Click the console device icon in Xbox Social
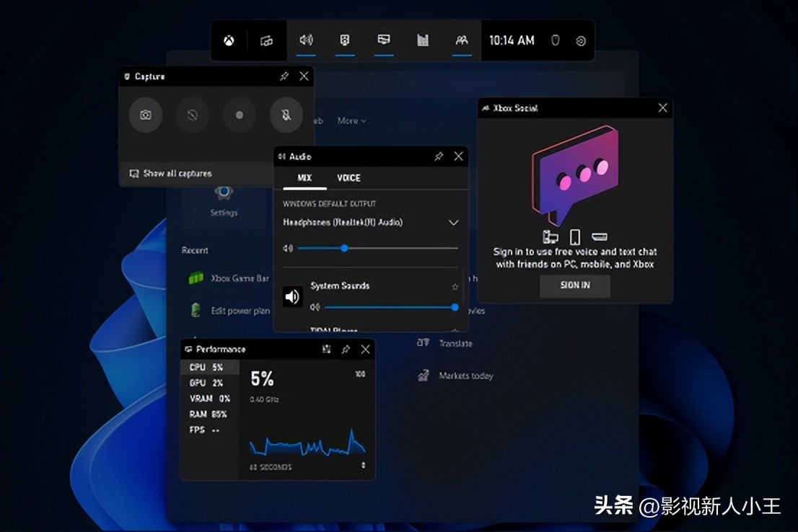This screenshot has height=532, width=798. [x=600, y=237]
